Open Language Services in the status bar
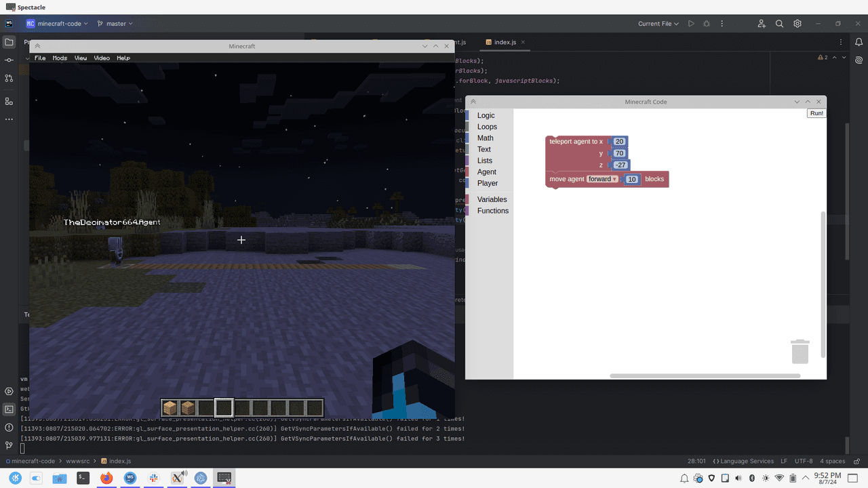The image size is (868, 488). (743, 461)
